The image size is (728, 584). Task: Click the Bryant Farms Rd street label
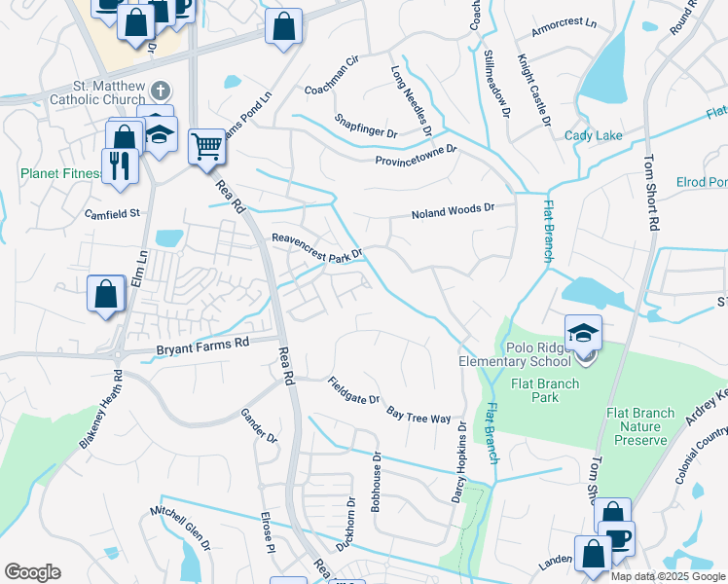click(x=202, y=347)
